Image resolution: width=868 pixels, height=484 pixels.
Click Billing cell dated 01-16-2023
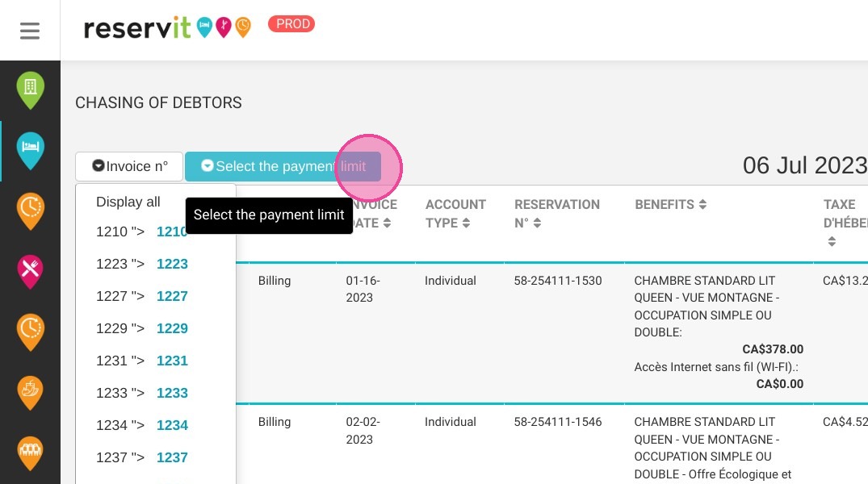[x=274, y=281]
